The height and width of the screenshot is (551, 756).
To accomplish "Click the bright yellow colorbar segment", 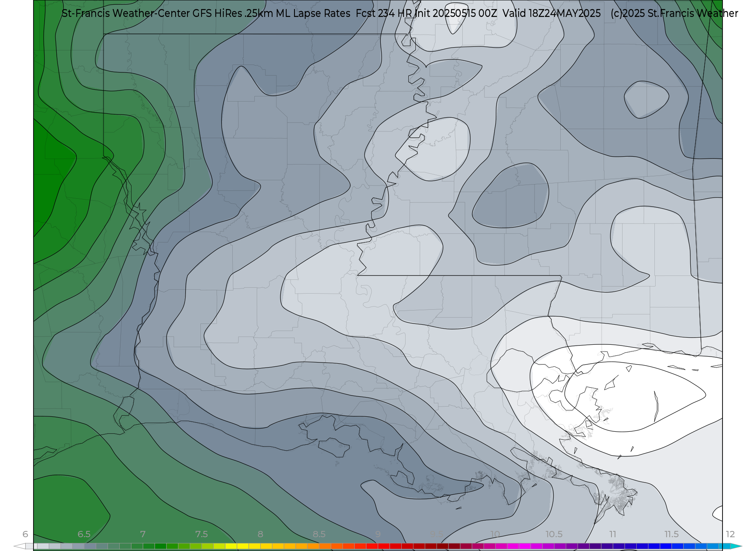I will tap(243, 546).
